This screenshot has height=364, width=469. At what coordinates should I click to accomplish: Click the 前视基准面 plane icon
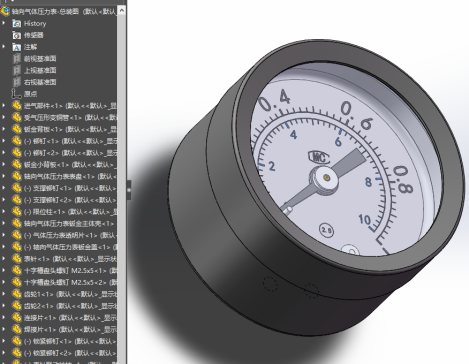click(x=16, y=59)
